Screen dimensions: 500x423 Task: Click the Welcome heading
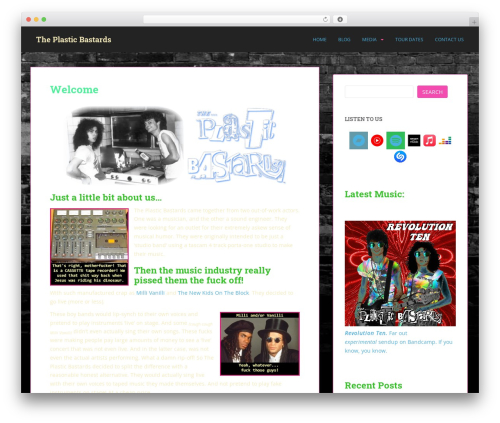point(74,90)
